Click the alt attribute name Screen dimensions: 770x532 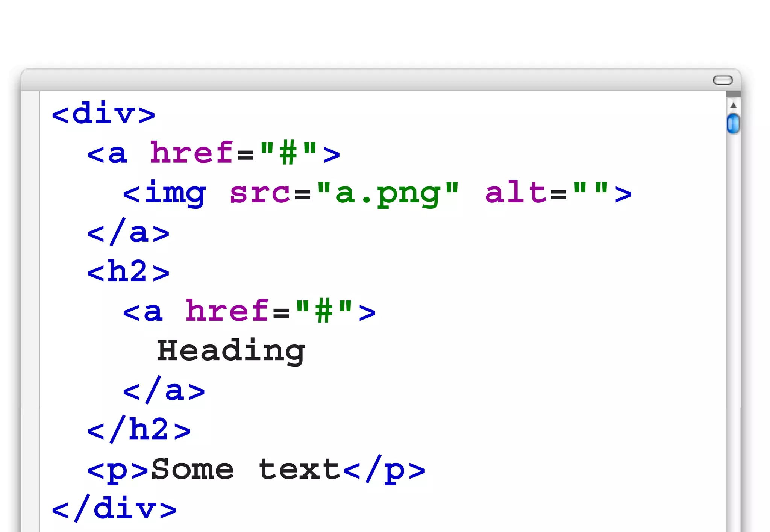pos(516,192)
